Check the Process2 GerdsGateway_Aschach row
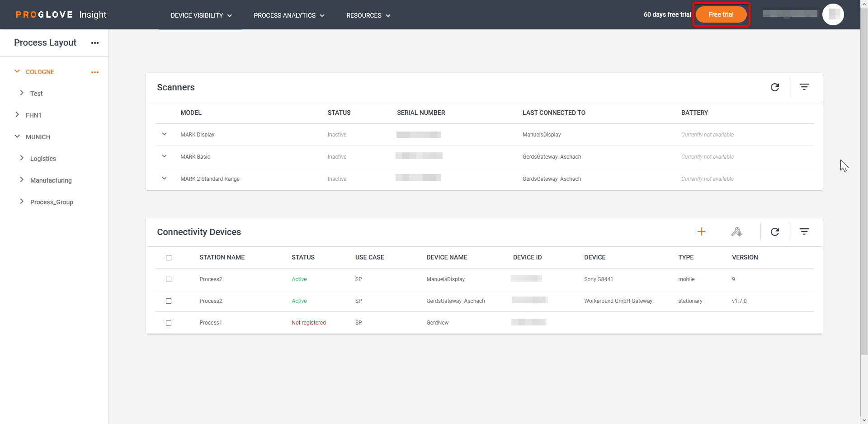 coord(169,301)
